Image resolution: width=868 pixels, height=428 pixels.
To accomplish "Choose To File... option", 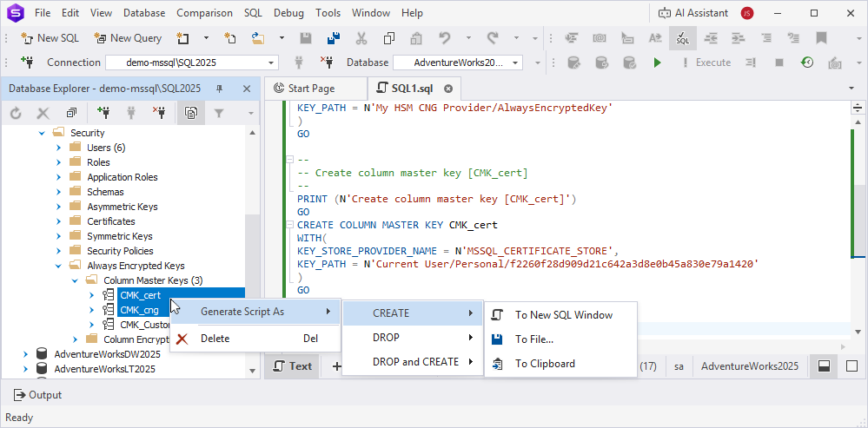I will coord(560,339).
